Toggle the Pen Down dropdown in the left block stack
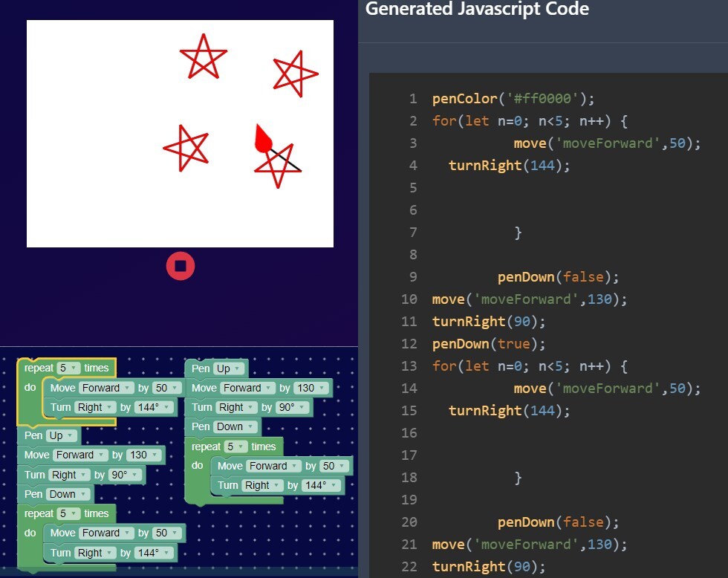728x578 pixels. point(68,494)
